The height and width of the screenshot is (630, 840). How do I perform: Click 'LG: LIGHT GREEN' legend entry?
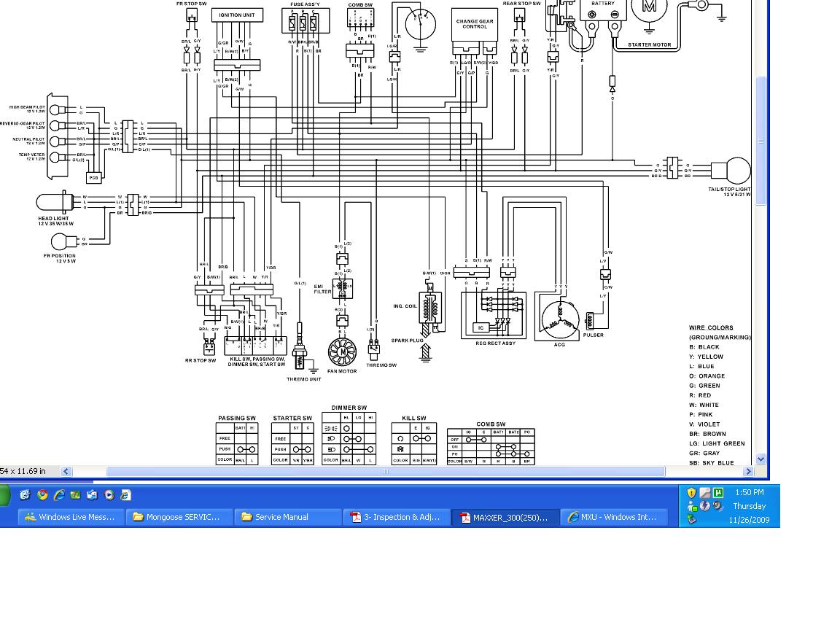[717, 443]
